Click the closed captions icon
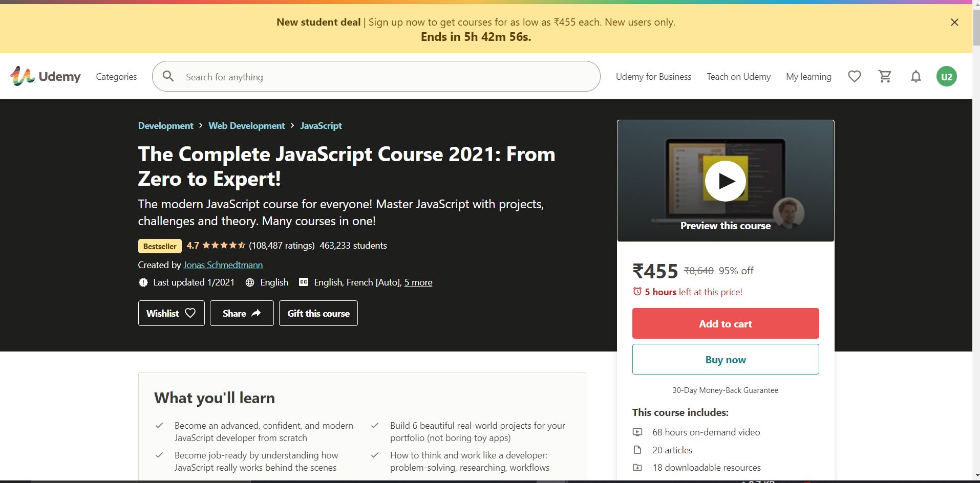The image size is (980, 483). (304, 282)
